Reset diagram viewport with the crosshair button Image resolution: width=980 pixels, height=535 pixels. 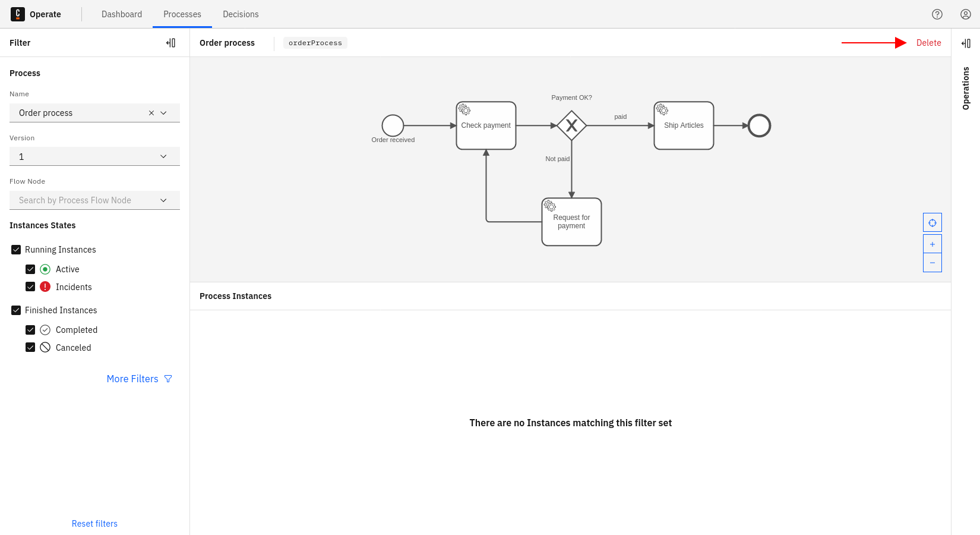tap(932, 223)
